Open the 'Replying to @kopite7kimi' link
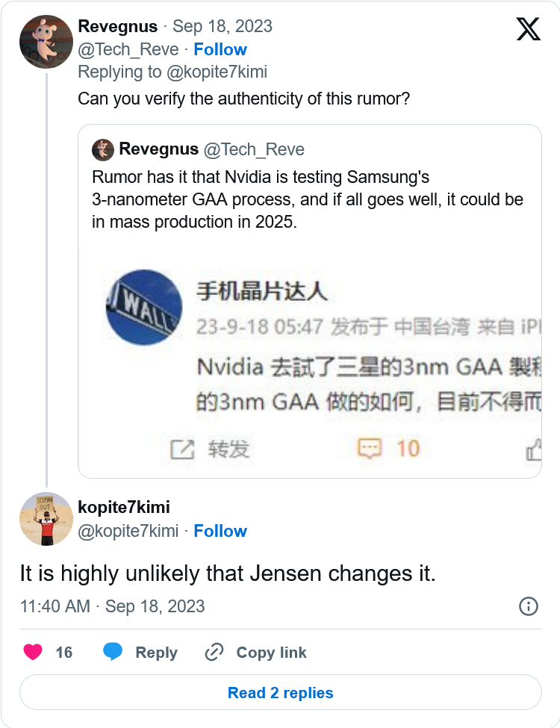 (172, 72)
